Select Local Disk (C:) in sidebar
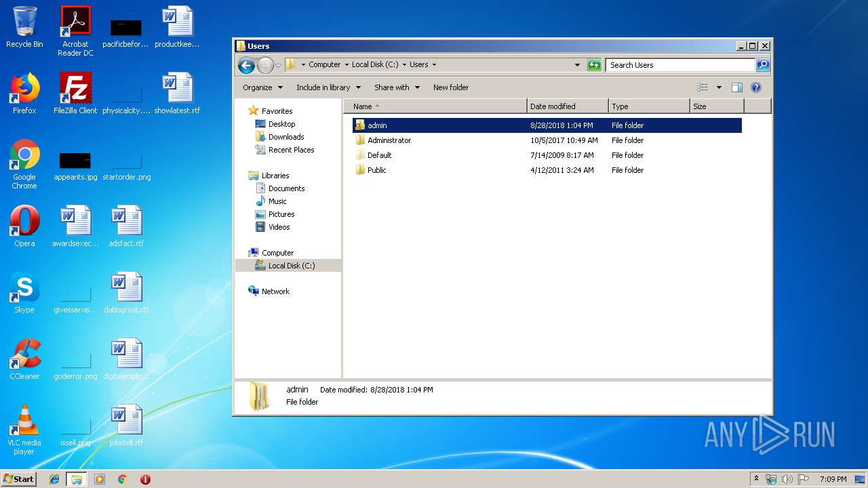The height and width of the screenshot is (488, 868). click(288, 266)
